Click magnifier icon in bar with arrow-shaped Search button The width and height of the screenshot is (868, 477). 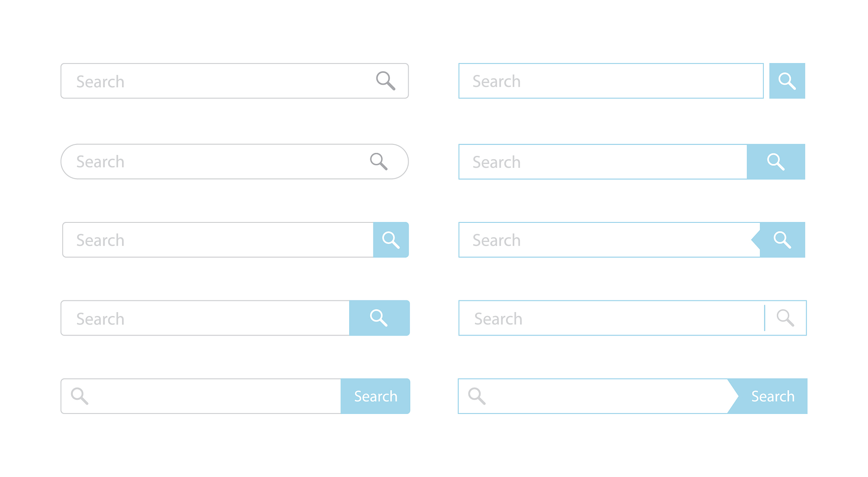[476, 396]
